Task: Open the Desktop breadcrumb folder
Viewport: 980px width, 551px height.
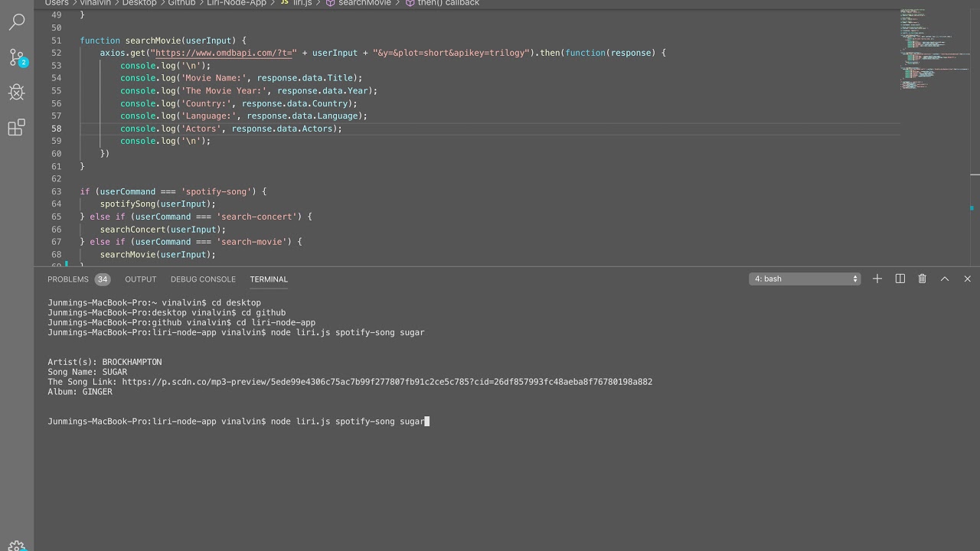Action: [x=139, y=3]
